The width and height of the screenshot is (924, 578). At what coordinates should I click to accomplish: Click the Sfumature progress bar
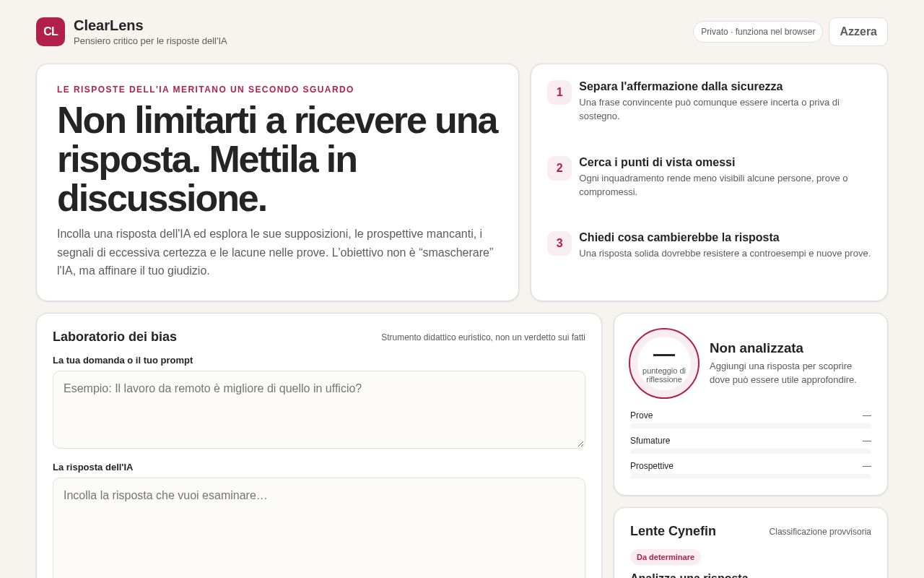[751, 452]
